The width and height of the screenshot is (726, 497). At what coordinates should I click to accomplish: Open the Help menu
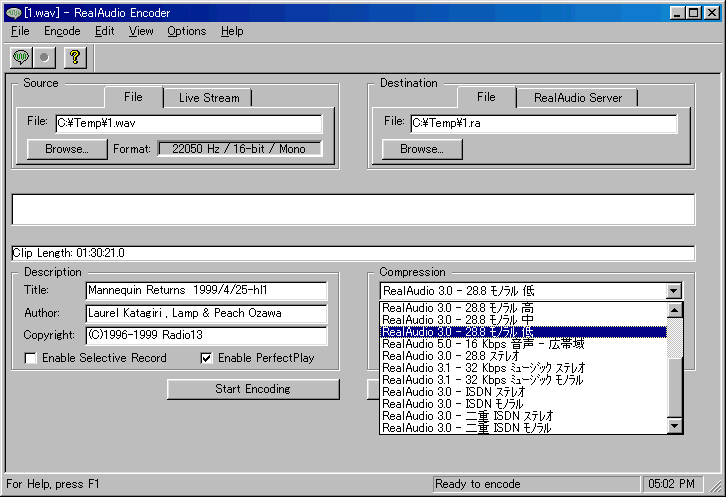232,31
